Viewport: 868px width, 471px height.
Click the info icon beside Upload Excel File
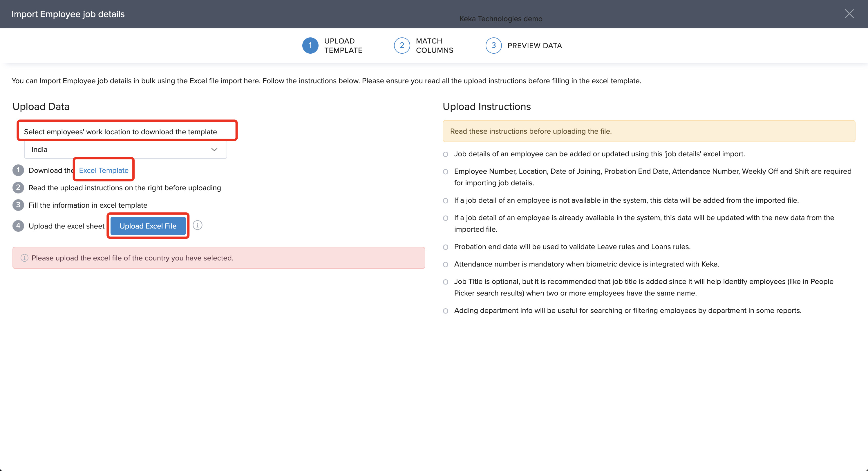tap(198, 225)
